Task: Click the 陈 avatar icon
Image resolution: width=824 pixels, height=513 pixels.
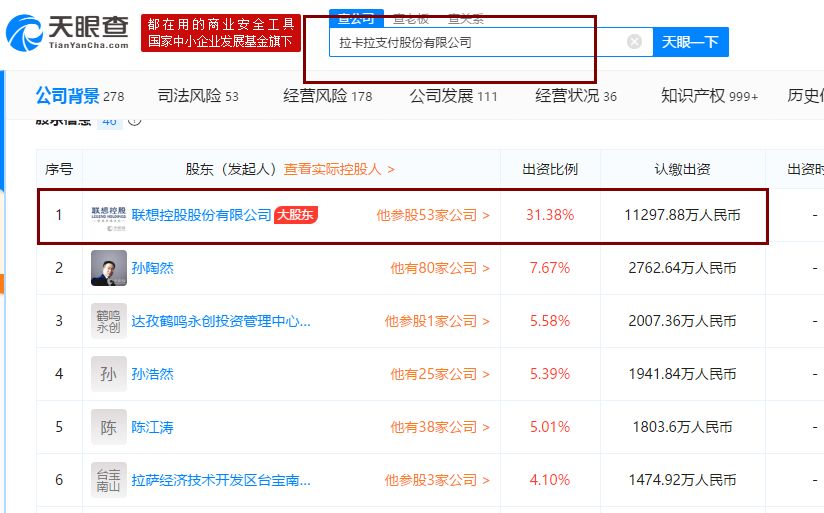Action: pyautogui.click(x=109, y=427)
